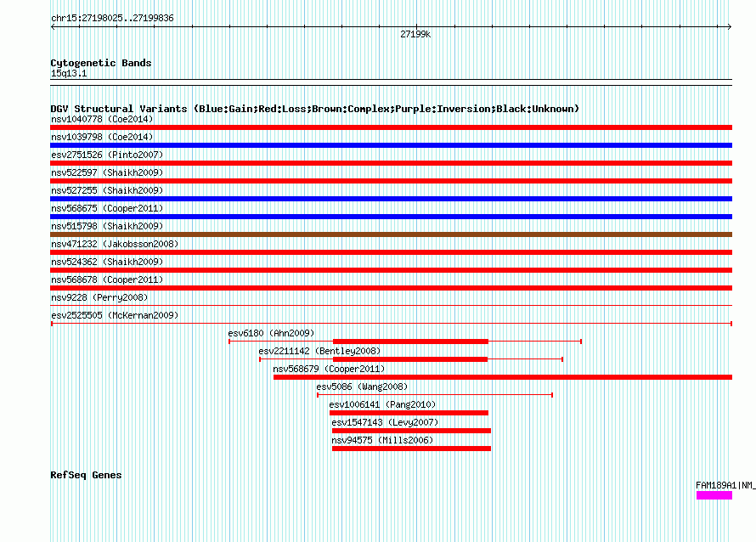Click the left arrow on the coordinate ruler
Viewport: 756px width, 542px height.
(x=53, y=27)
